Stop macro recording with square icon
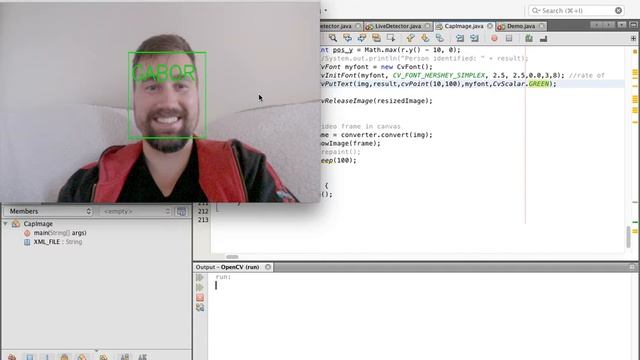This screenshot has height=360, width=640. (509, 38)
